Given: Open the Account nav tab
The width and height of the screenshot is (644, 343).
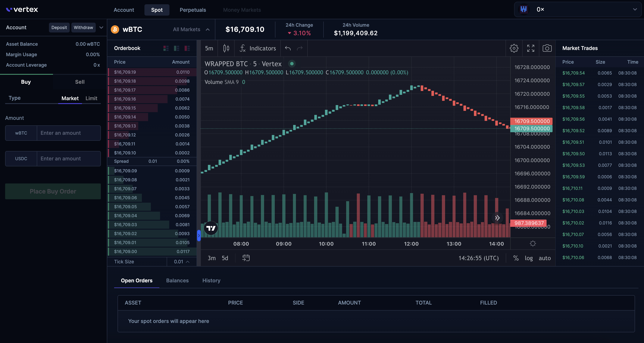Looking at the screenshot, I should [x=124, y=10].
